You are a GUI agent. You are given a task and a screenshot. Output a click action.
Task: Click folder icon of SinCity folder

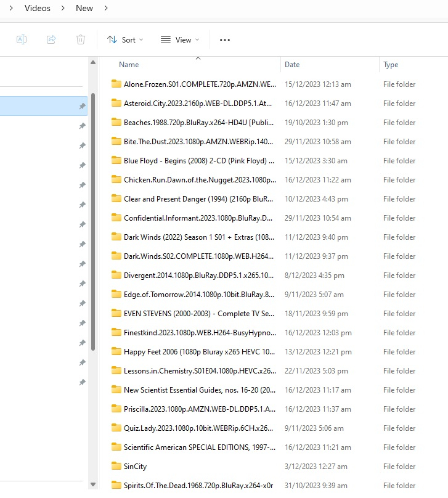pos(116,466)
